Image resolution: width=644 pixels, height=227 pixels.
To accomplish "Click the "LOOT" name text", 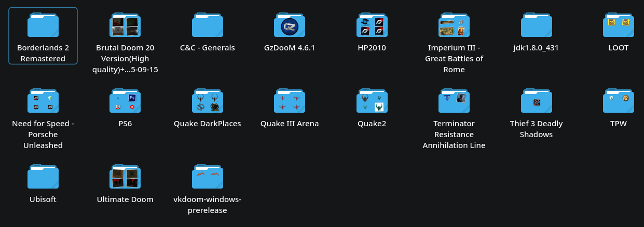I will click(619, 48).
